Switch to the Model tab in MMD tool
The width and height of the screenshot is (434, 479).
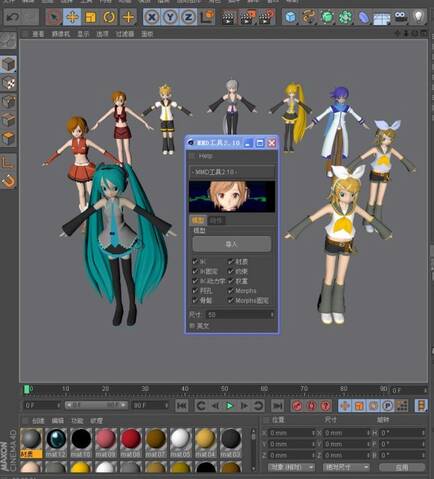pyautogui.click(x=198, y=220)
